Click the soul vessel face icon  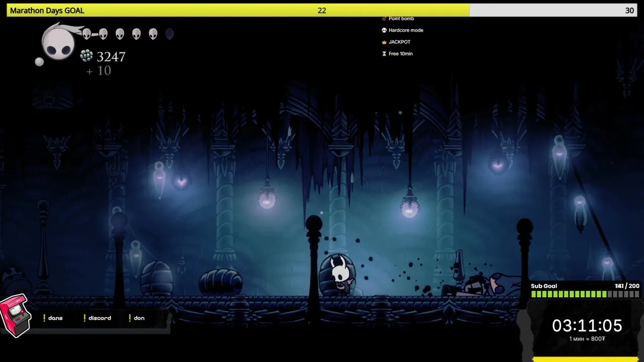click(x=58, y=44)
